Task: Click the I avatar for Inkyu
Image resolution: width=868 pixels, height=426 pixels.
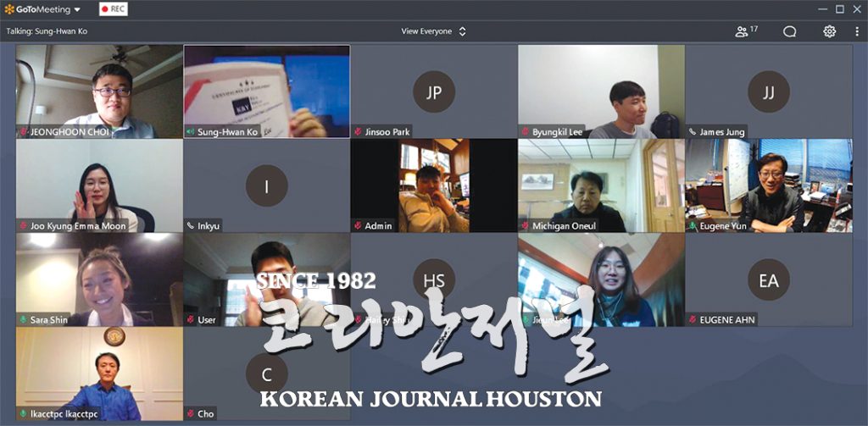Action: (x=267, y=185)
